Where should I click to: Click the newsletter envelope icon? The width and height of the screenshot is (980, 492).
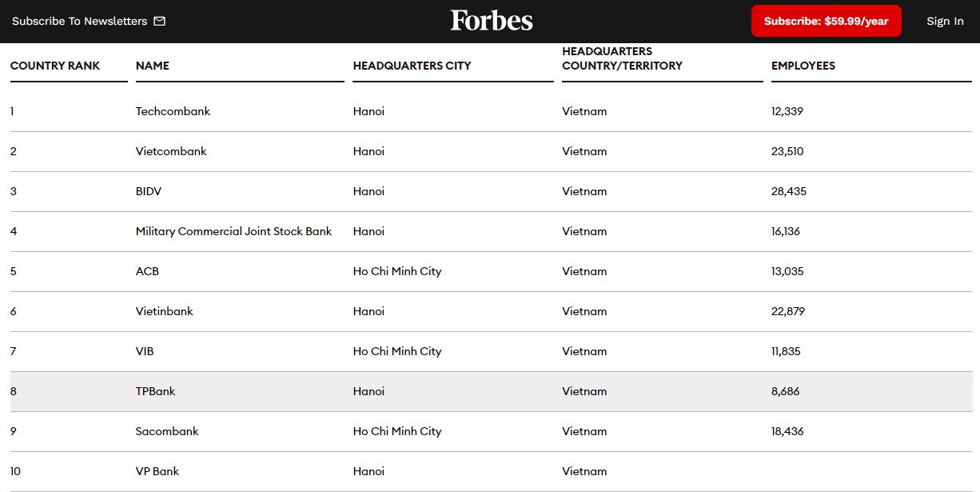[160, 21]
